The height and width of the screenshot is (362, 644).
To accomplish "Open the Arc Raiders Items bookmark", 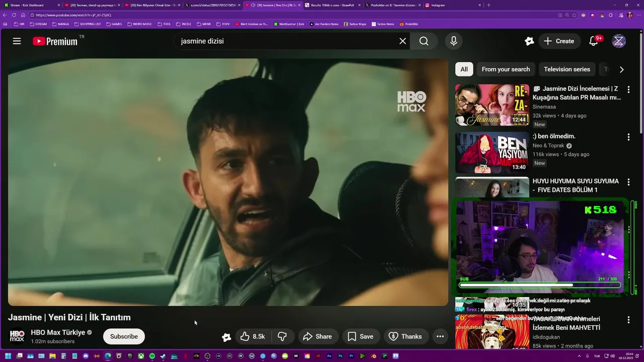I will [x=324, y=24].
